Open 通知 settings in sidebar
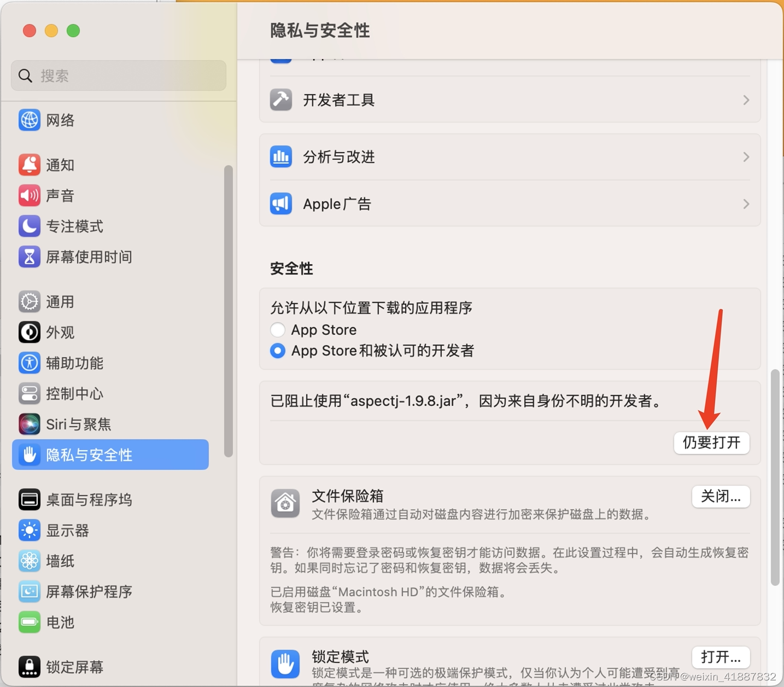784x687 pixels. [x=110, y=165]
